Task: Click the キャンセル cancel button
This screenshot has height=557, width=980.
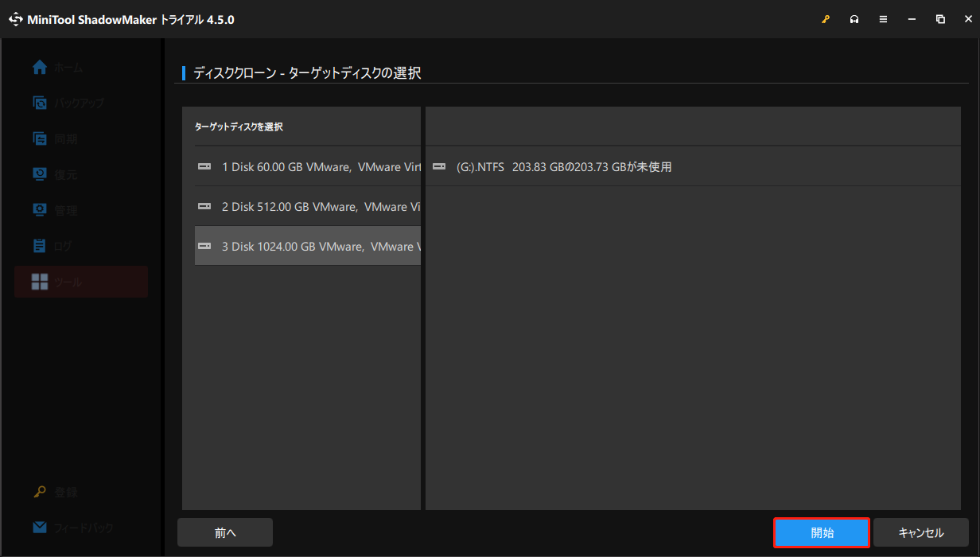Action: coord(920,533)
